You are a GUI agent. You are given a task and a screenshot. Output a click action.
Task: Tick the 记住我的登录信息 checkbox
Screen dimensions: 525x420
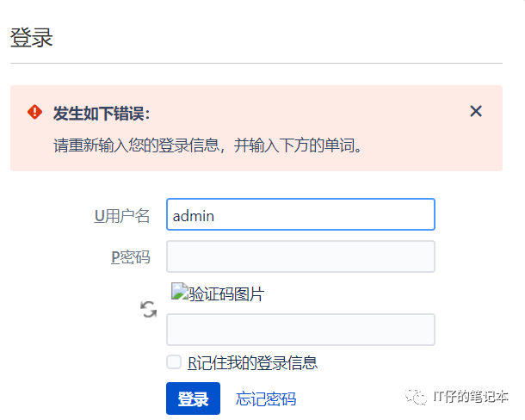click(x=174, y=361)
